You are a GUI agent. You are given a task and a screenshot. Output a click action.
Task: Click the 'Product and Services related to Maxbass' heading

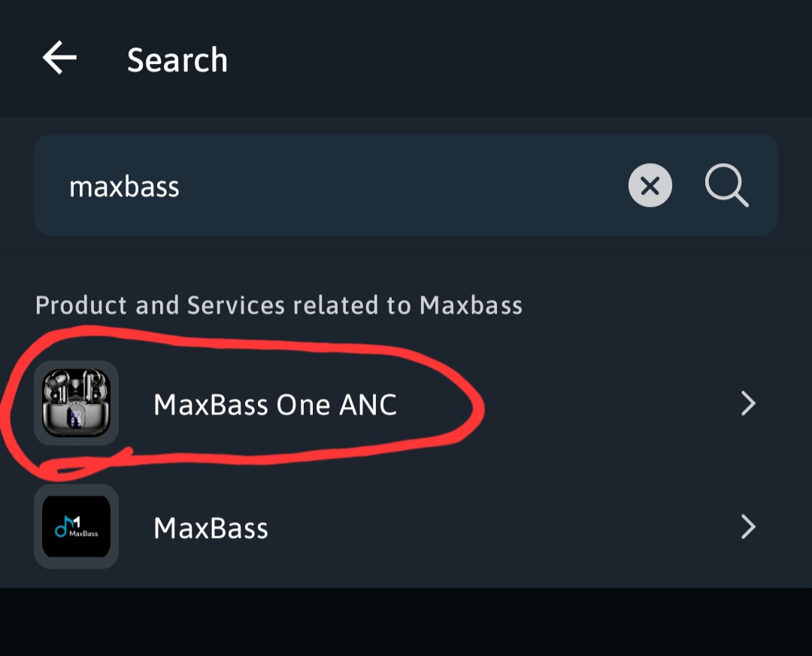click(278, 305)
